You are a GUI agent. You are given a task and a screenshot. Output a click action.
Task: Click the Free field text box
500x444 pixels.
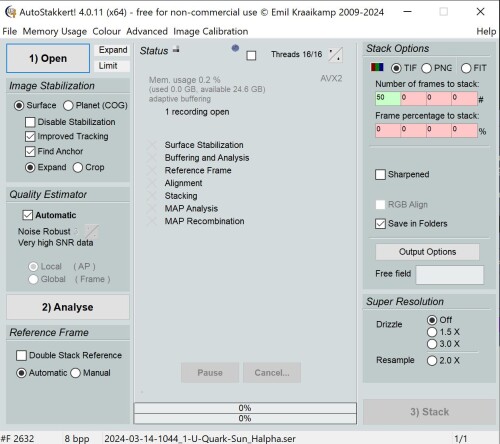449,275
